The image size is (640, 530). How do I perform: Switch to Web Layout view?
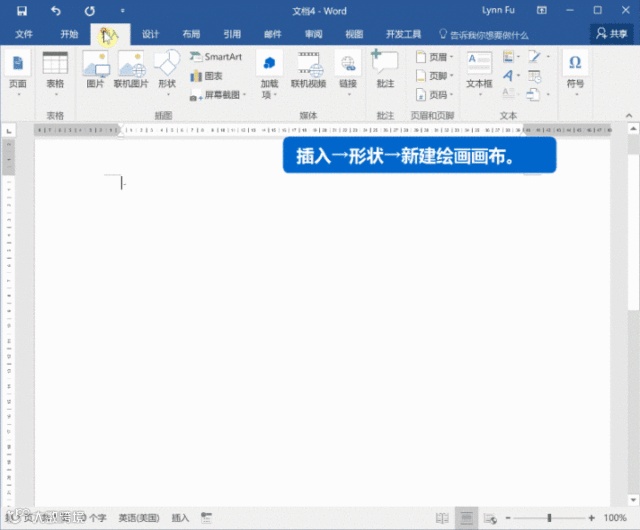coord(490,518)
